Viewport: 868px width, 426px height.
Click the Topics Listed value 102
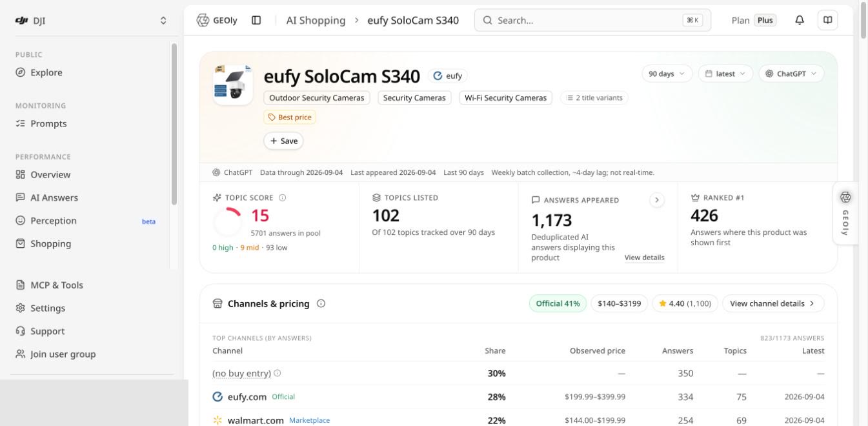[386, 216]
